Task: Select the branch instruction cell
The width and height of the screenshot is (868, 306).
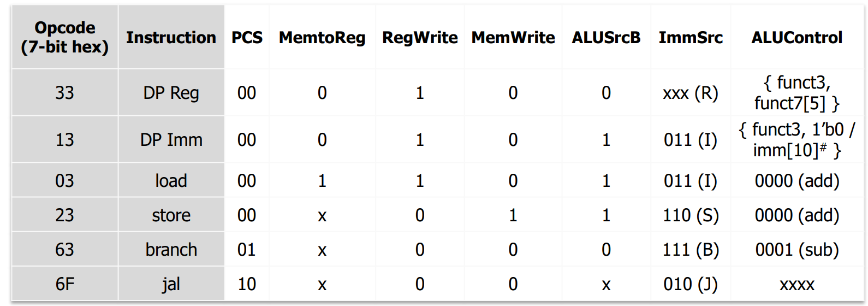Action: (171, 250)
